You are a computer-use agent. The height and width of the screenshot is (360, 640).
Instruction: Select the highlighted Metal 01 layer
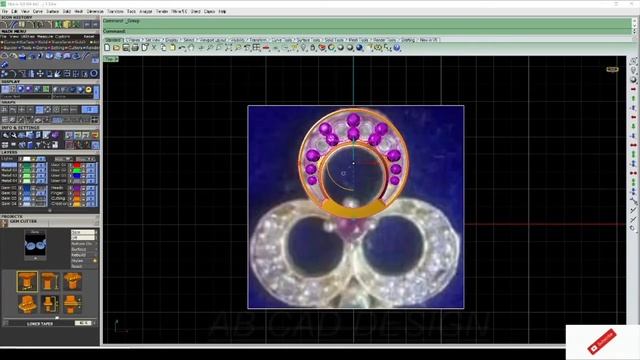(x=9, y=165)
